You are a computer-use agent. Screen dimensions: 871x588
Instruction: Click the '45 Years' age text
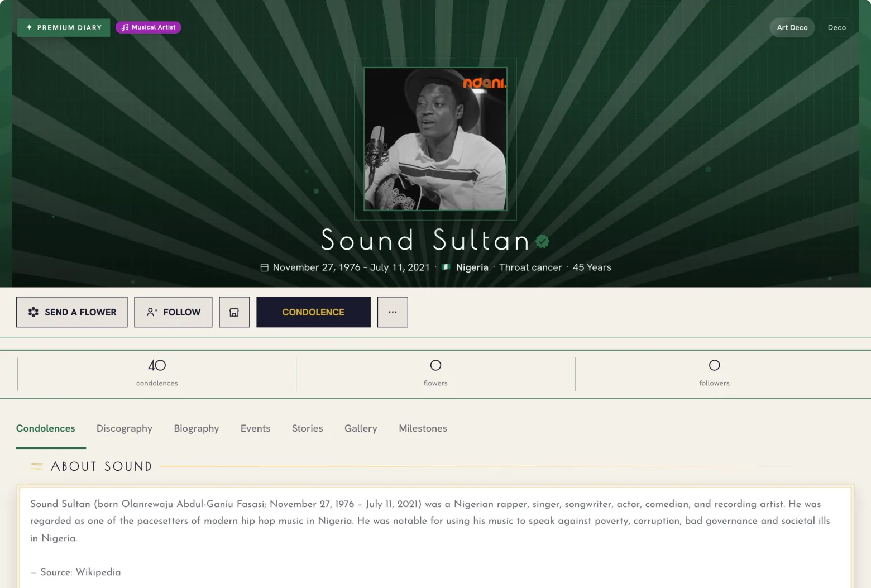pyautogui.click(x=592, y=267)
